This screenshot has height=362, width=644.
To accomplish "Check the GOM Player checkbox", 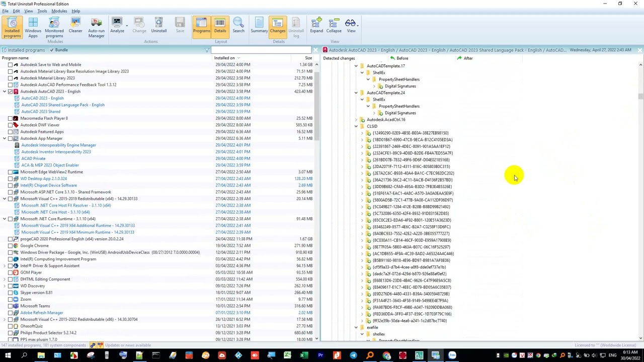I will (x=10, y=273).
